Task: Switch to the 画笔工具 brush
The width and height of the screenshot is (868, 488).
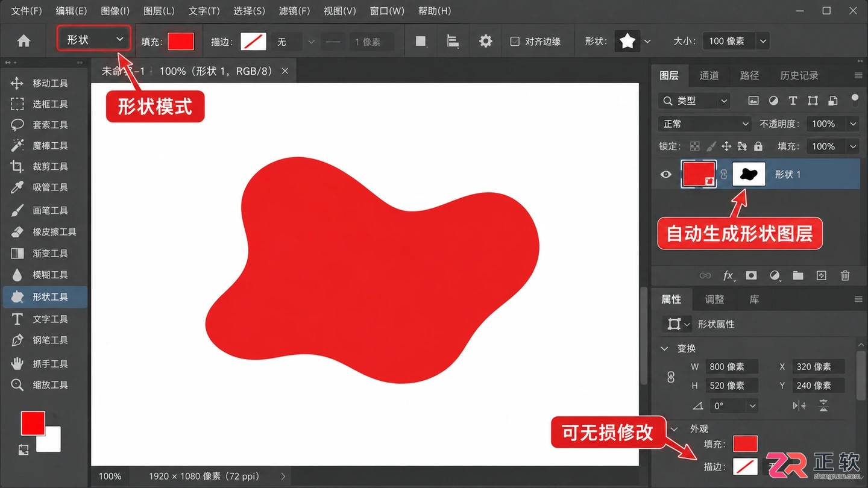Action: pos(40,210)
